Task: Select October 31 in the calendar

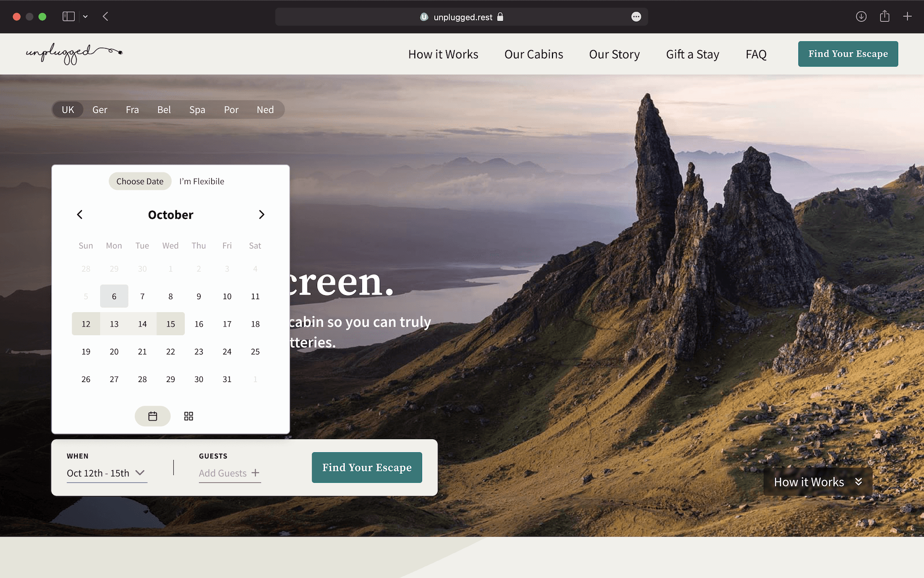Action: click(x=227, y=379)
